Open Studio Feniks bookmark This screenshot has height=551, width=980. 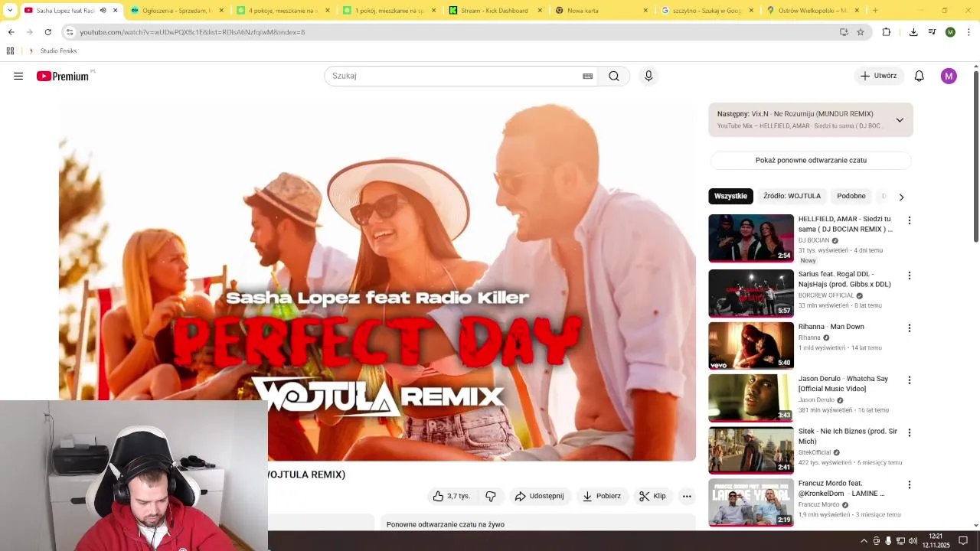53,51
